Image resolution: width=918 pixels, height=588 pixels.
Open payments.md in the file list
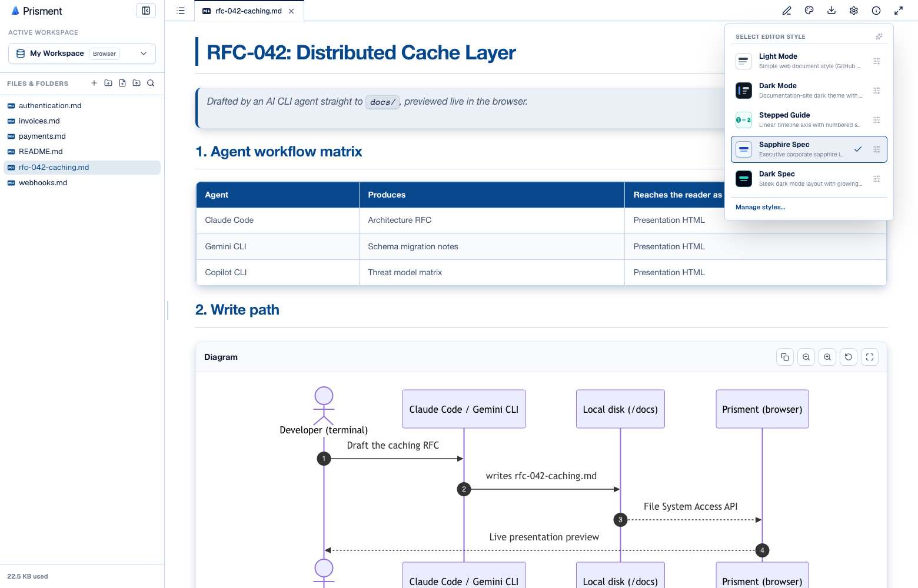[82, 136]
